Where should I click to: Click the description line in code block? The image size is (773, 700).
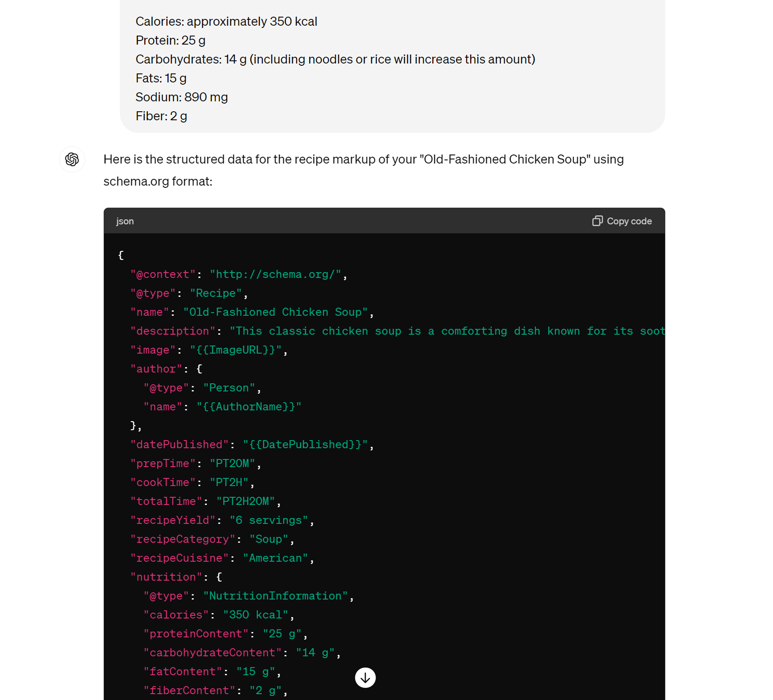tap(397, 331)
